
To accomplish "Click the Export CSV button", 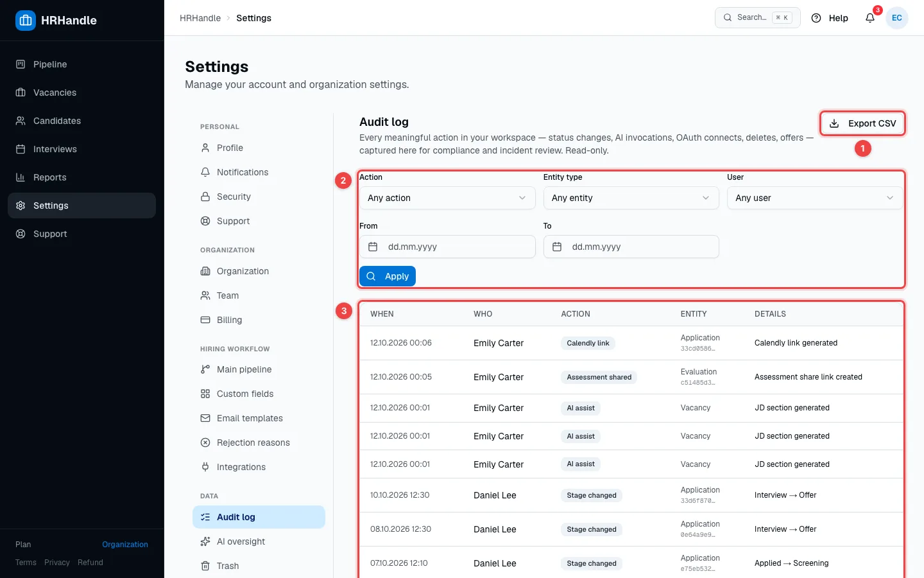I will (x=862, y=123).
